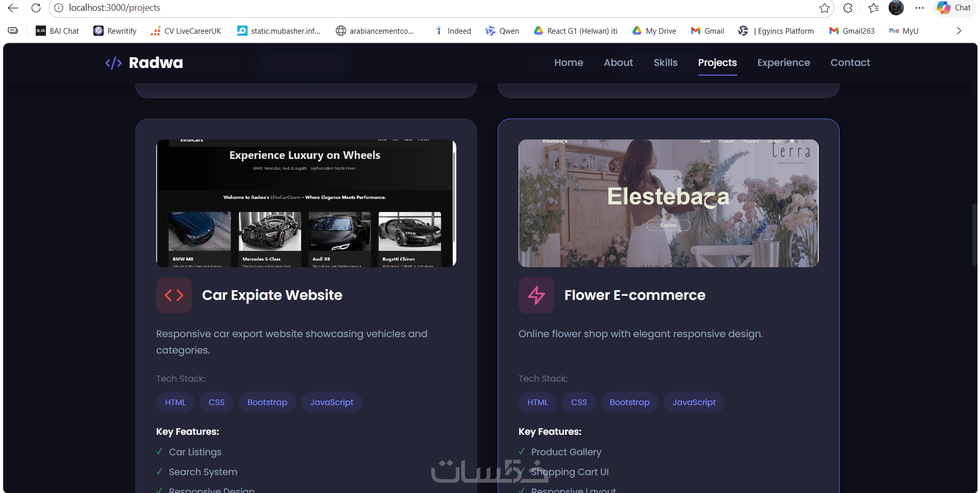Click the Radwa code-bracket logo icon
The height and width of the screenshot is (493, 980).
click(113, 63)
